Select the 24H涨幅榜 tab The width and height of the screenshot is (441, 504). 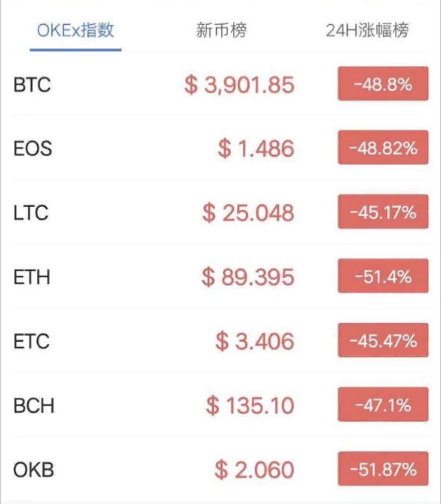pos(367,30)
